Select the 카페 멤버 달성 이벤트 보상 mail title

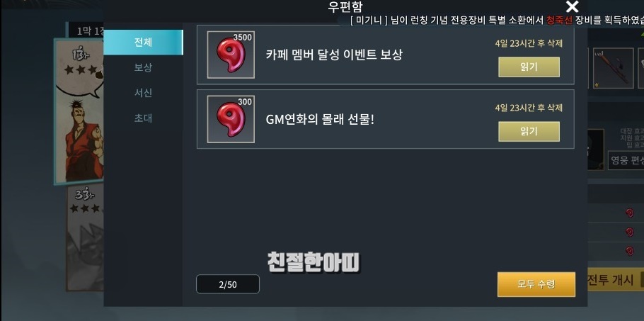click(x=334, y=55)
